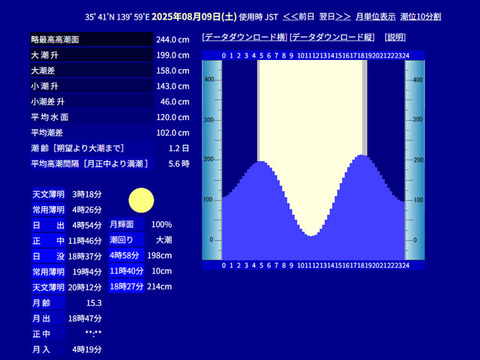This screenshot has width=480, height=360.
Task: Open the 月単位表示 monthly view link
Action: pos(375,17)
